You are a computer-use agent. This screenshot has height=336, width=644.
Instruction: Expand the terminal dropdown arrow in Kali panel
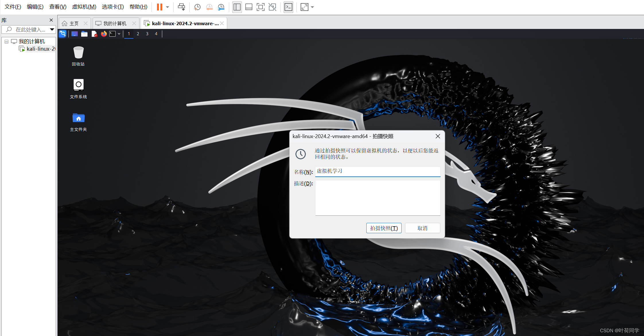[x=119, y=34]
